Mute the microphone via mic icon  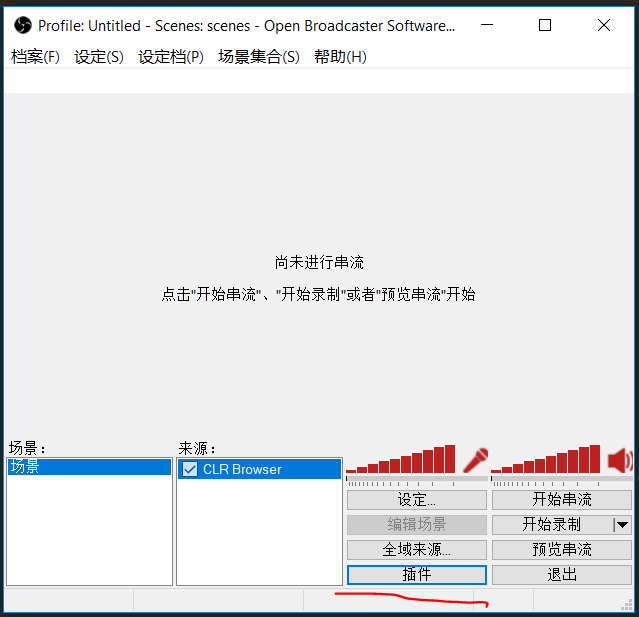click(x=476, y=460)
